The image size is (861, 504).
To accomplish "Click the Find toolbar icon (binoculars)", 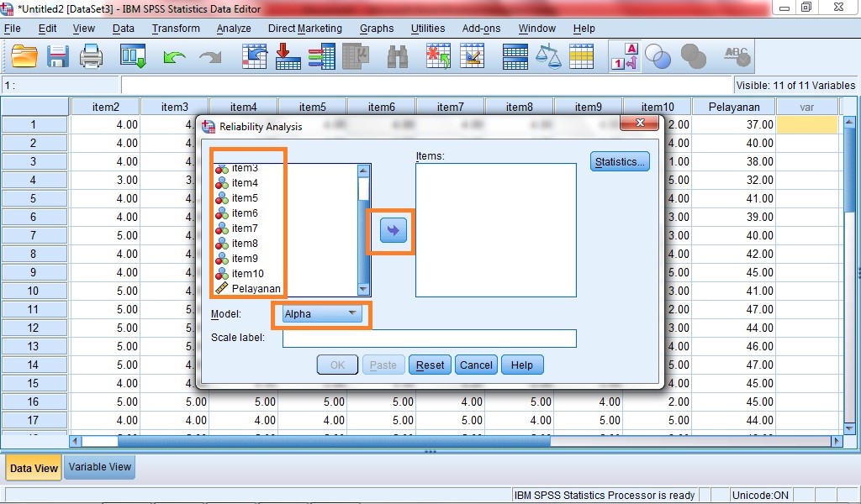I will coord(398,55).
